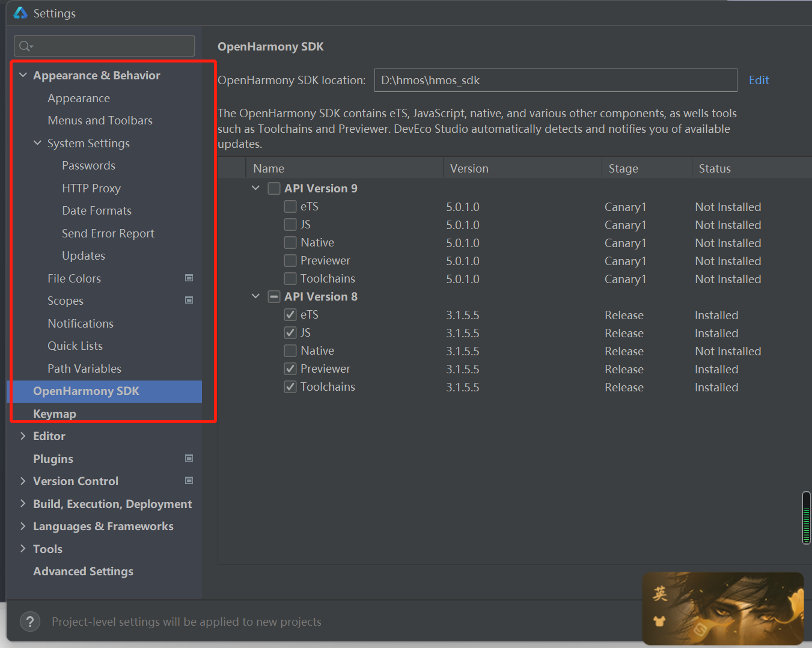Image resolution: width=812 pixels, height=648 pixels.
Task: Expand the Version Control section
Action: tap(23, 481)
